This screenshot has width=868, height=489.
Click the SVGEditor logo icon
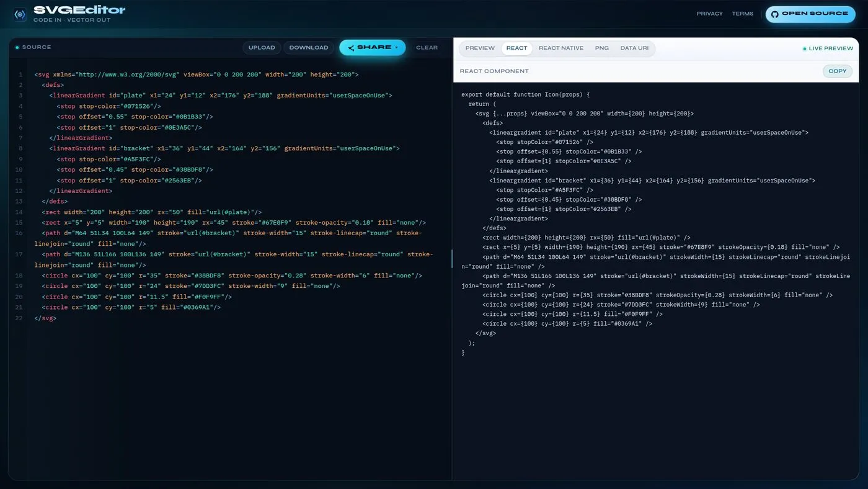tap(20, 14)
